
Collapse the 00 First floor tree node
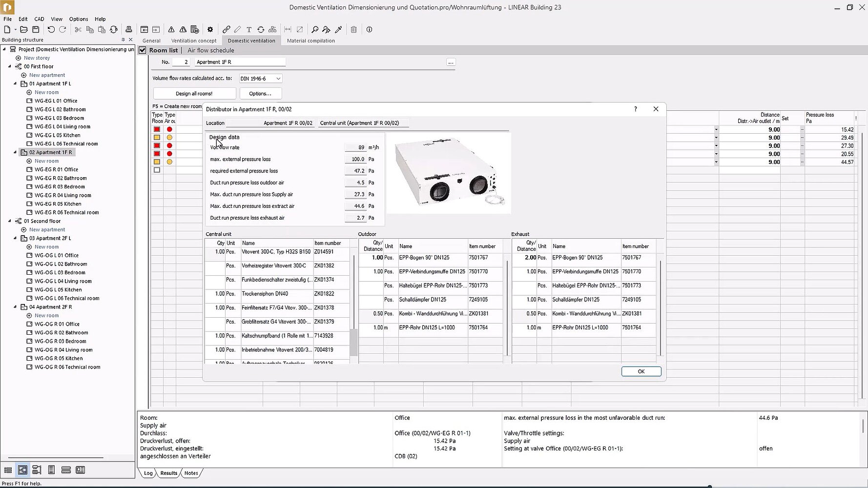(10, 66)
